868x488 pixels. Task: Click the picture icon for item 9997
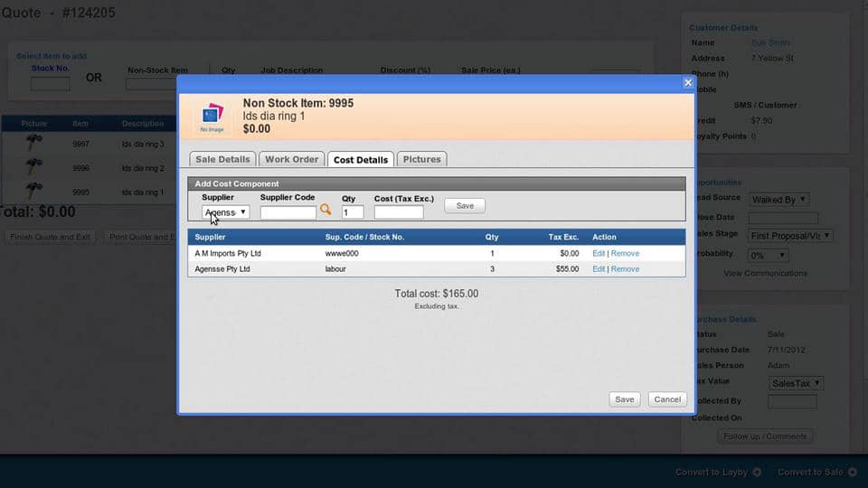[x=33, y=143]
